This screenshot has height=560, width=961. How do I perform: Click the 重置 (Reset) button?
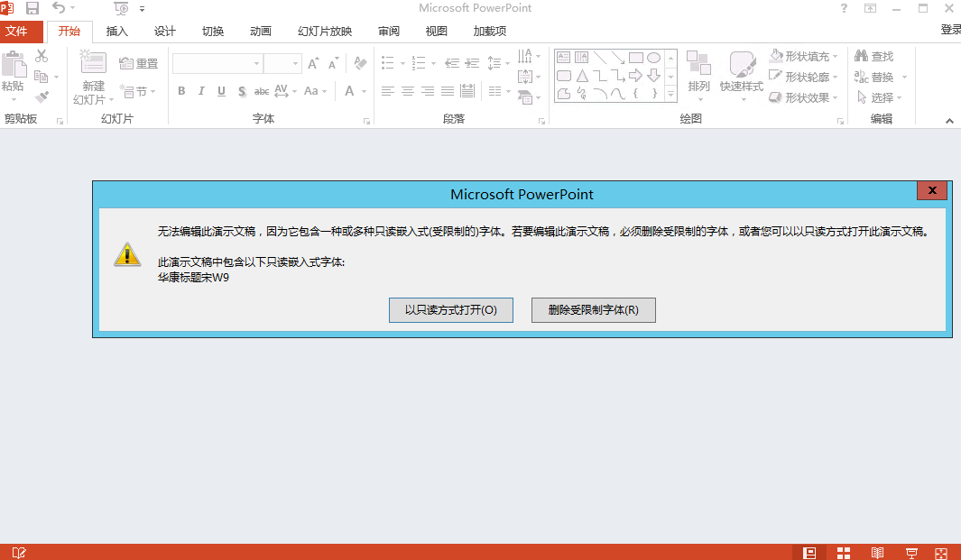tap(139, 63)
